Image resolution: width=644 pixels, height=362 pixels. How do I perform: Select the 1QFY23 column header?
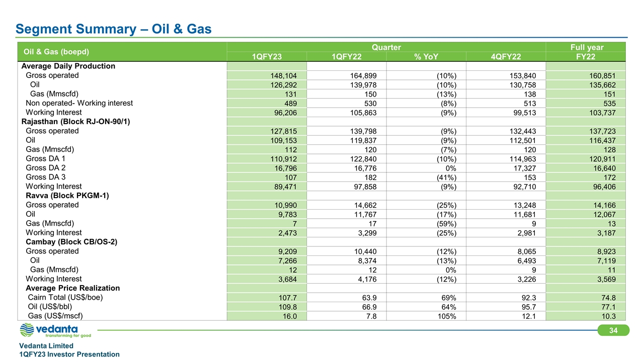(267, 56)
